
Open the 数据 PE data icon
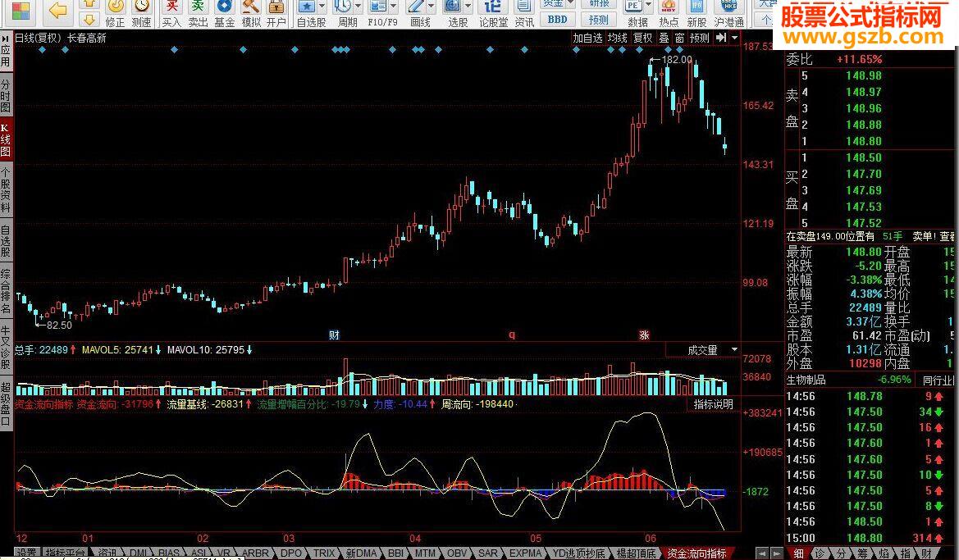633,6
